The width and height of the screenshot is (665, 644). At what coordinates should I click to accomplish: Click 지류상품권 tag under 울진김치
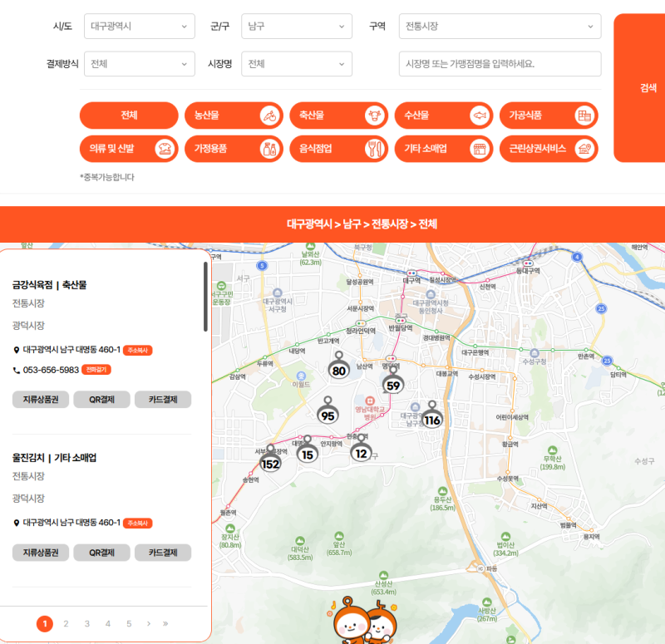(x=41, y=553)
